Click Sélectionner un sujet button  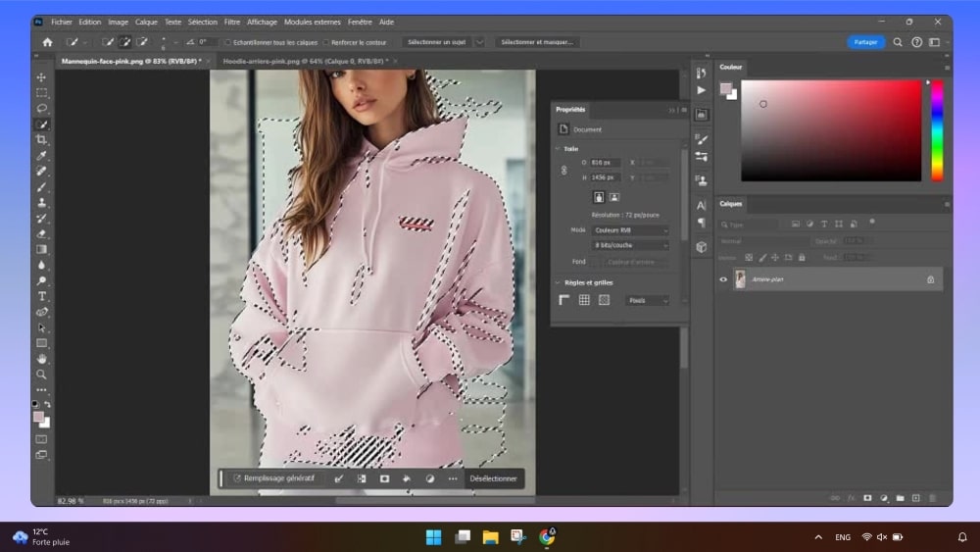[436, 42]
